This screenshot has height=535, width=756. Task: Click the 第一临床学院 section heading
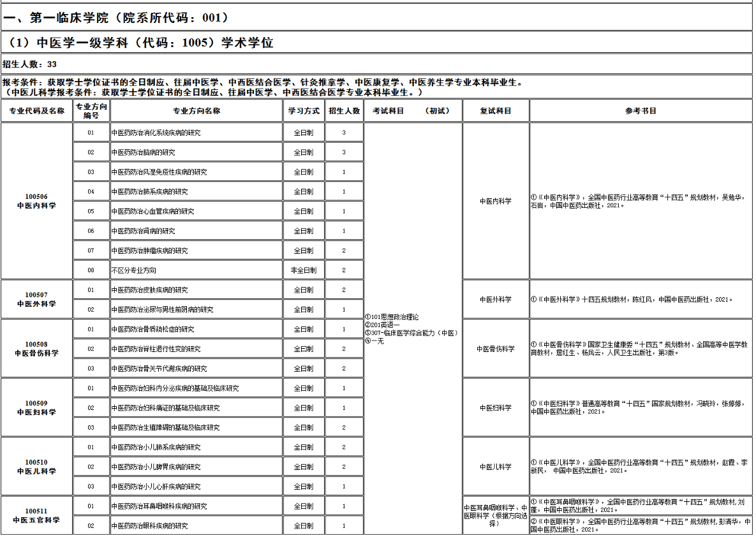[116, 17]
